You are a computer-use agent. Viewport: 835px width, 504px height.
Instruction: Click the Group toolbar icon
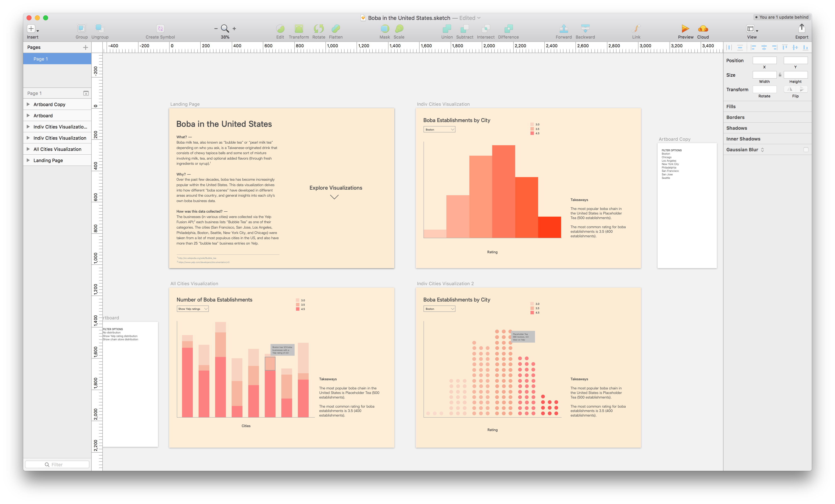tap(81, 28)
